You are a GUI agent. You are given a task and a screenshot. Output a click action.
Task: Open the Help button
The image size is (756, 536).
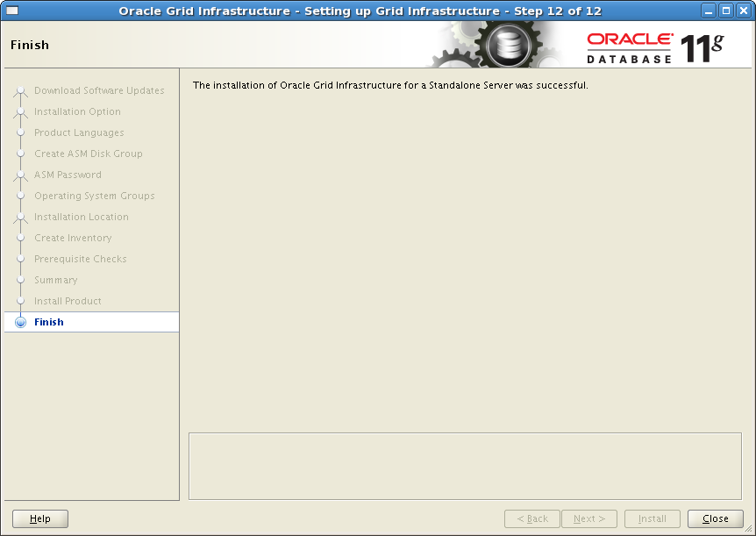click(40, 518)
